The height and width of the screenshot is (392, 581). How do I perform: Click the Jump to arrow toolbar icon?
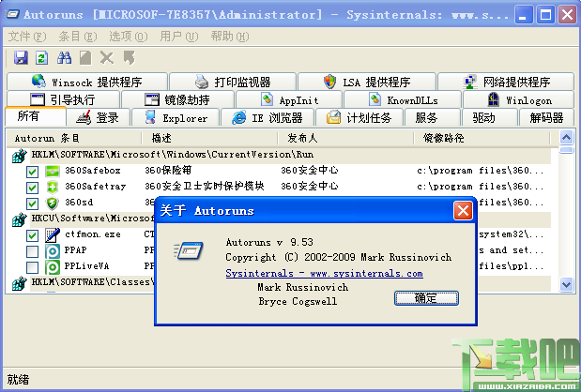129,58
